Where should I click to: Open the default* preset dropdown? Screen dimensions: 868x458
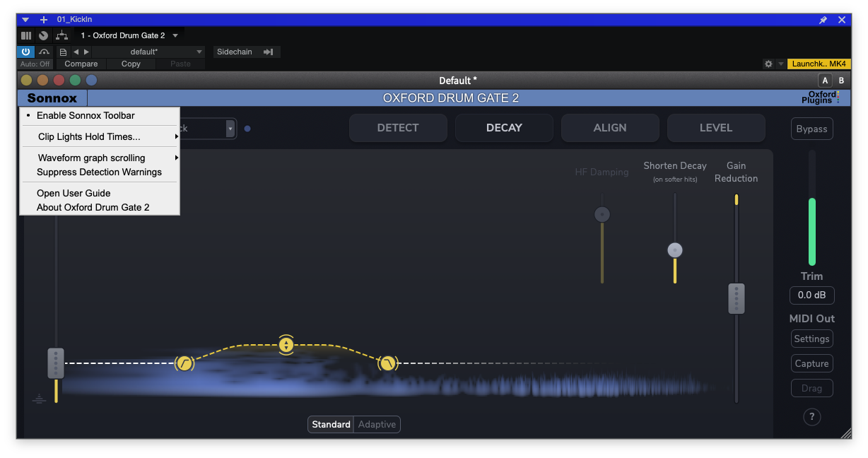(x=148, y=52)
